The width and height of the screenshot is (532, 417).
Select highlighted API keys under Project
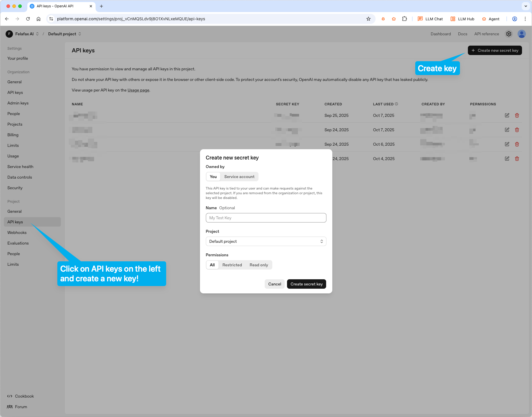click(32, 222)
